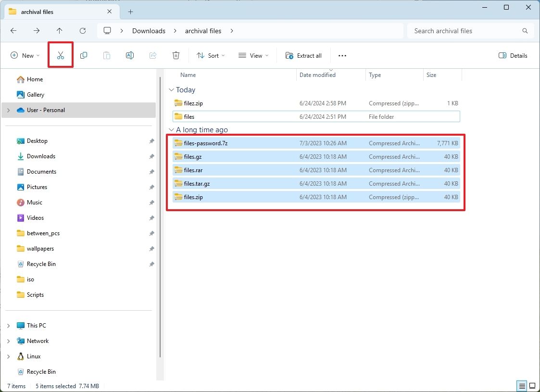Open the New menu
The height and width of the screenshot is (392, 540).
click(25, 55)
